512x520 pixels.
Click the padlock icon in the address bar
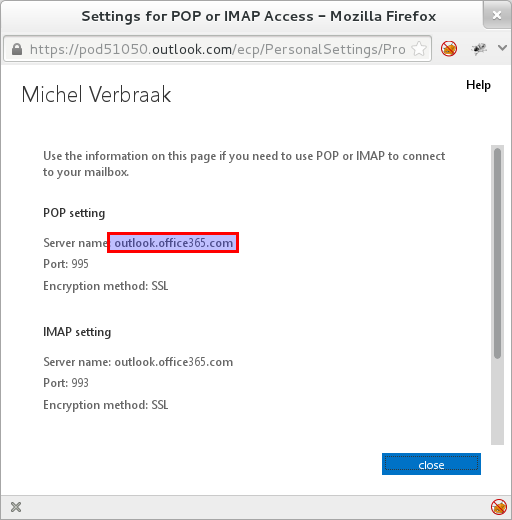[17, 49]
